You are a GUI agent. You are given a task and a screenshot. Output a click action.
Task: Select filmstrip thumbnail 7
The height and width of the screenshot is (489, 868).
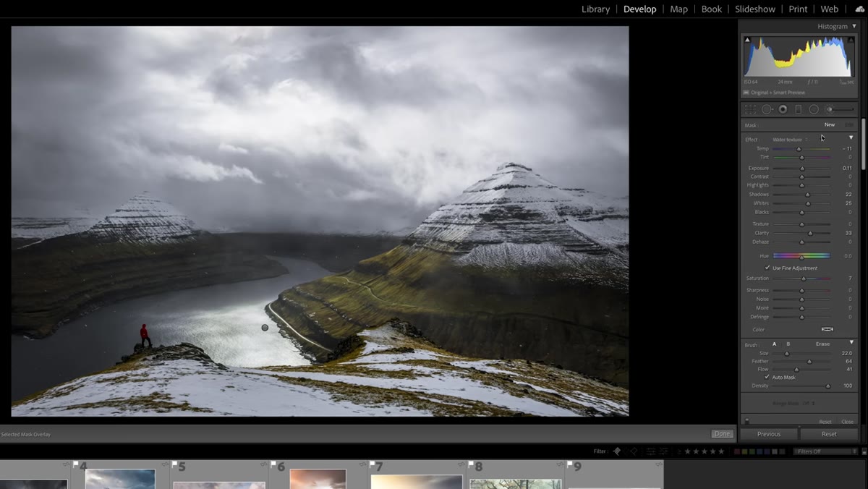point(417,482)
